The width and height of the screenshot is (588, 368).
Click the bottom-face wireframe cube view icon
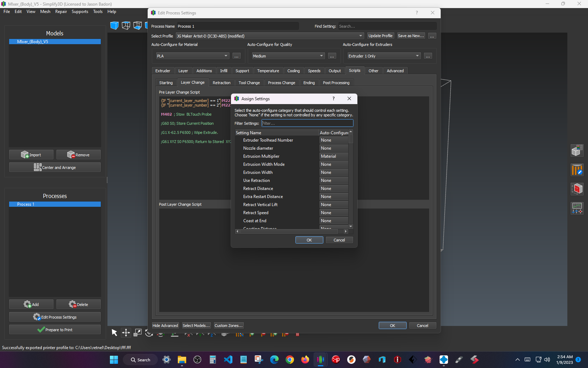click(138, 26)
